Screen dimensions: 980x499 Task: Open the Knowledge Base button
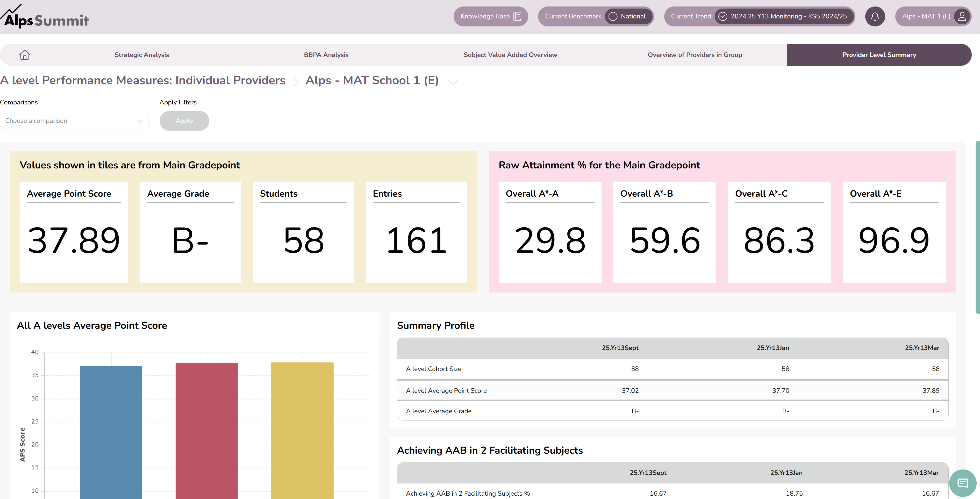point(490,16)
